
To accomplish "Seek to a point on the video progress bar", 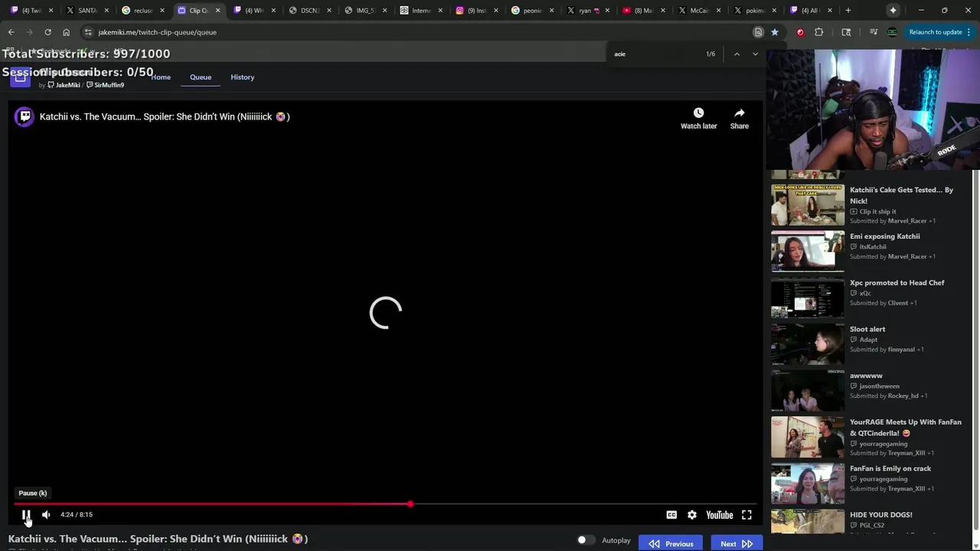I will (386, 504).
